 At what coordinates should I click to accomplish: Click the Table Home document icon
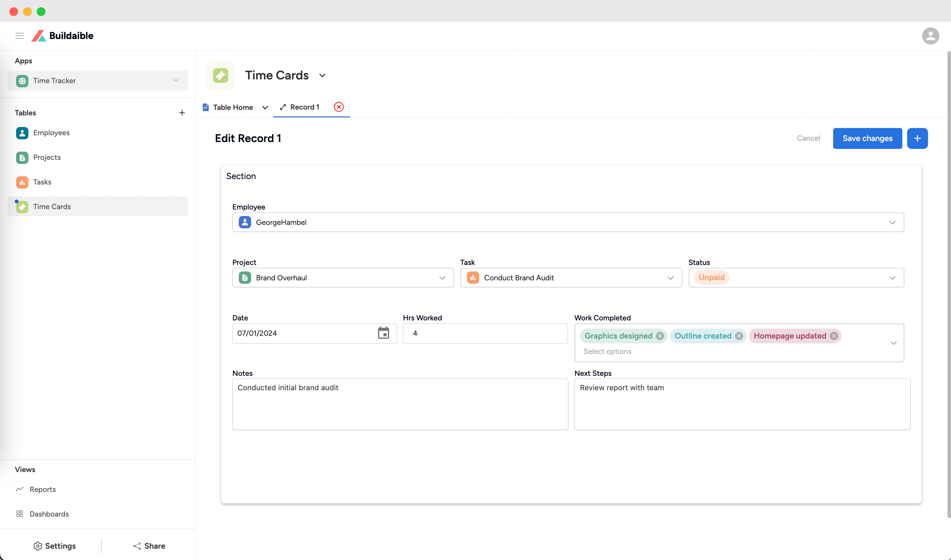pos(206,107)
